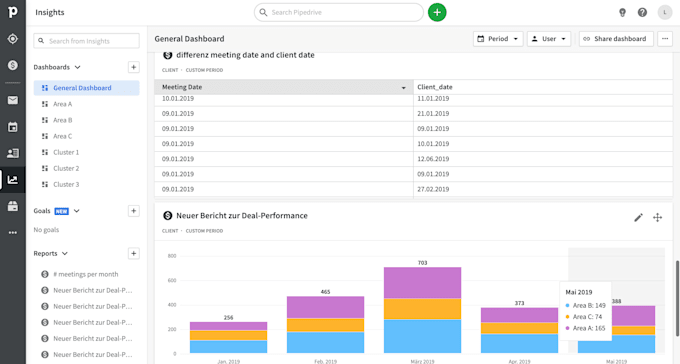The height and width of the screenshot is (364, 680).
Task: Edit Neuer Bericht zur Deal-Performance pencil icon
Action: pos(638,218)
